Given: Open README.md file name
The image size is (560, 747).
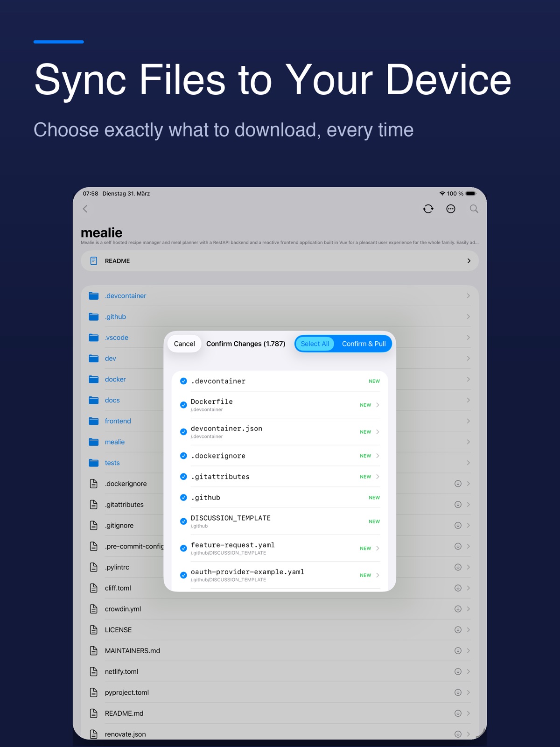Looking at the screenshot, I should pos(124,713).
